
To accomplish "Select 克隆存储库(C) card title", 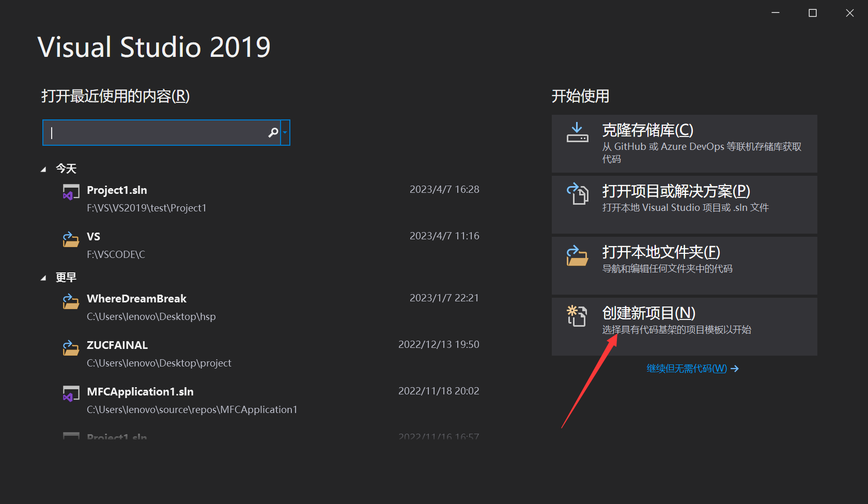I will (x=647, y=130).
